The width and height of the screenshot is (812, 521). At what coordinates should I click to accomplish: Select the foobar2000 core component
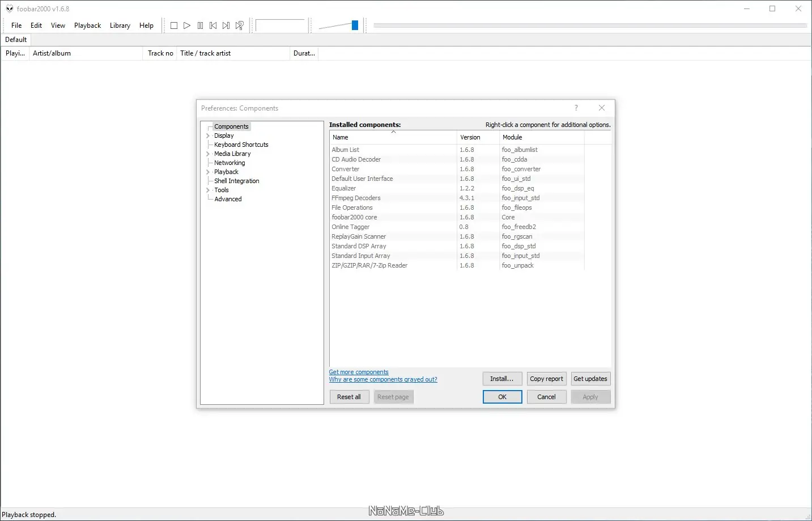click(457, 217)
